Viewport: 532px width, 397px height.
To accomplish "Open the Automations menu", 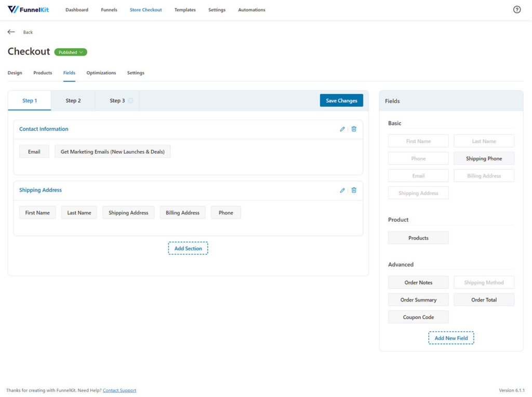I will 251,10.
